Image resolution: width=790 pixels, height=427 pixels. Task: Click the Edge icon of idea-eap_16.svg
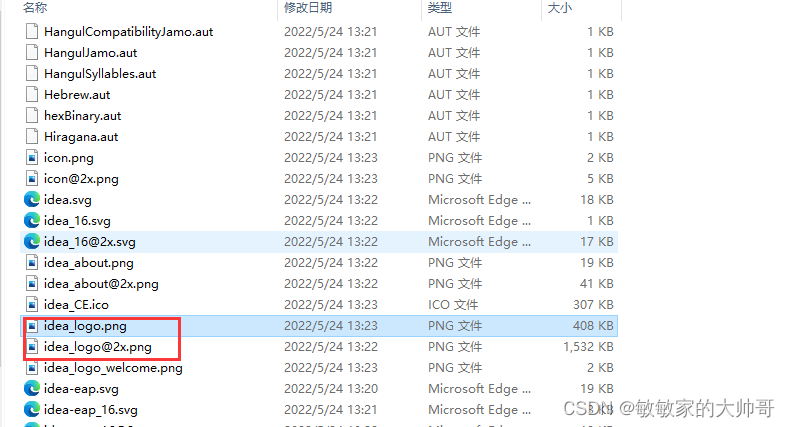point(32,410)
